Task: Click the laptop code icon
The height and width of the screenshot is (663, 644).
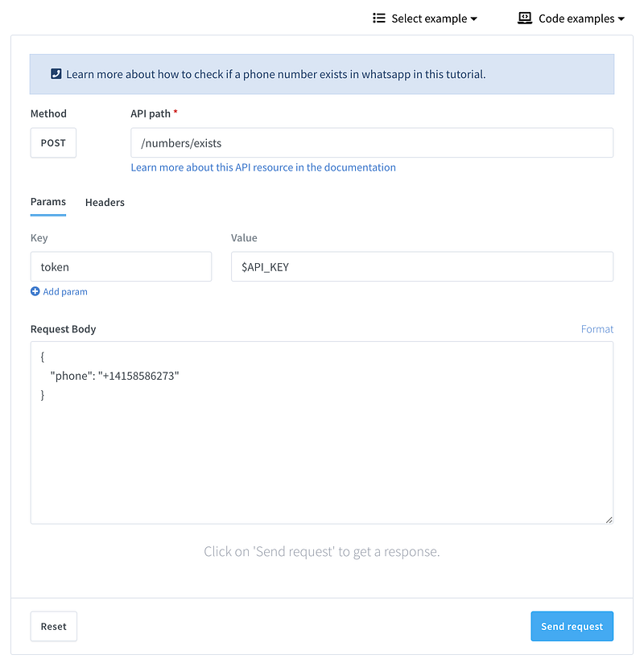Action: [525, 18]
